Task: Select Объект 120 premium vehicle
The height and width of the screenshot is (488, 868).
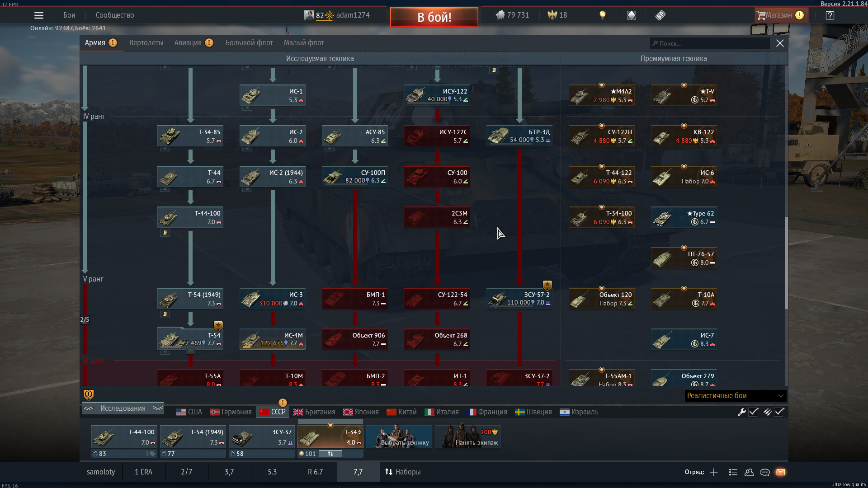Action: [x=602, y=299]
